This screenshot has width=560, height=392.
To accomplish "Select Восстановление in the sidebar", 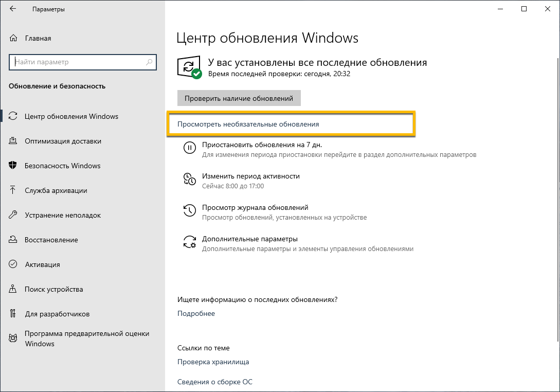I will point(51,240).
